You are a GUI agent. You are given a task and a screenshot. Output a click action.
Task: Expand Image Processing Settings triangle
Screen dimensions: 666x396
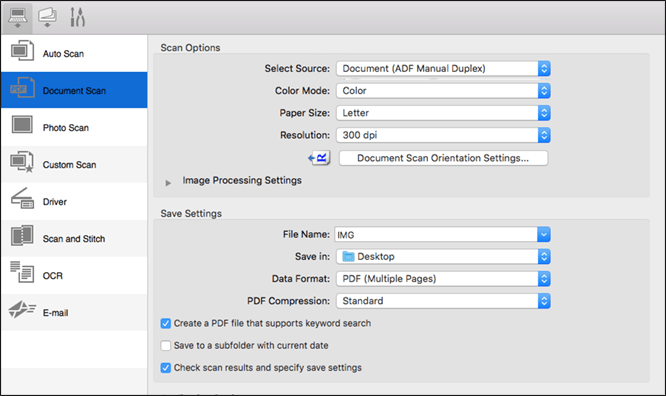[x=168, y=183]
